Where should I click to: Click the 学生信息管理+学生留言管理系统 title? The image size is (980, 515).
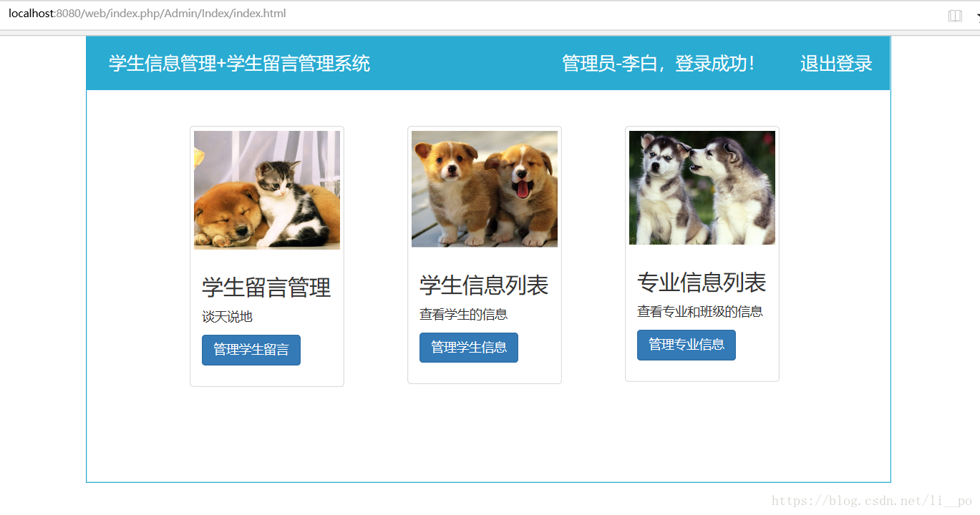[x=239, y=64]
